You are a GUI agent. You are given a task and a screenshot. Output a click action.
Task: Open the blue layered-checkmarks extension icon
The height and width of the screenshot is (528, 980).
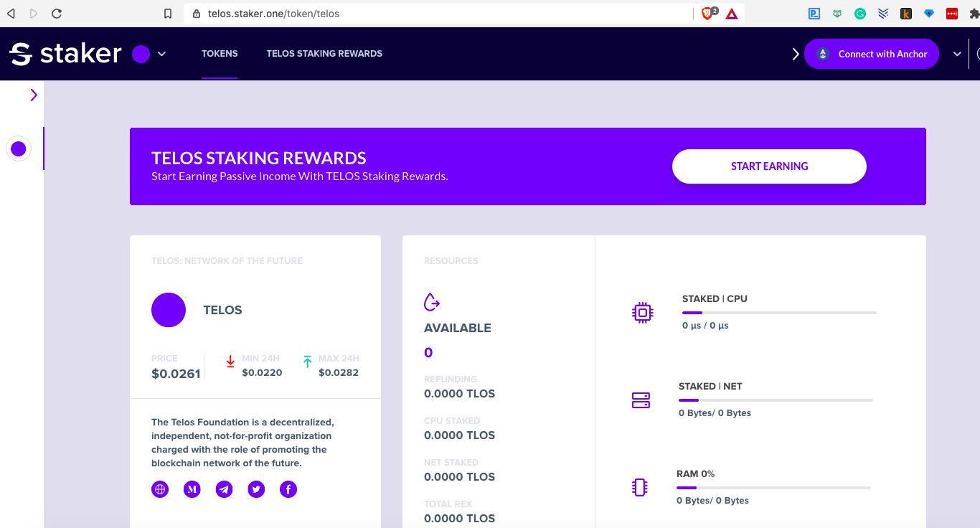pos(883,13)
